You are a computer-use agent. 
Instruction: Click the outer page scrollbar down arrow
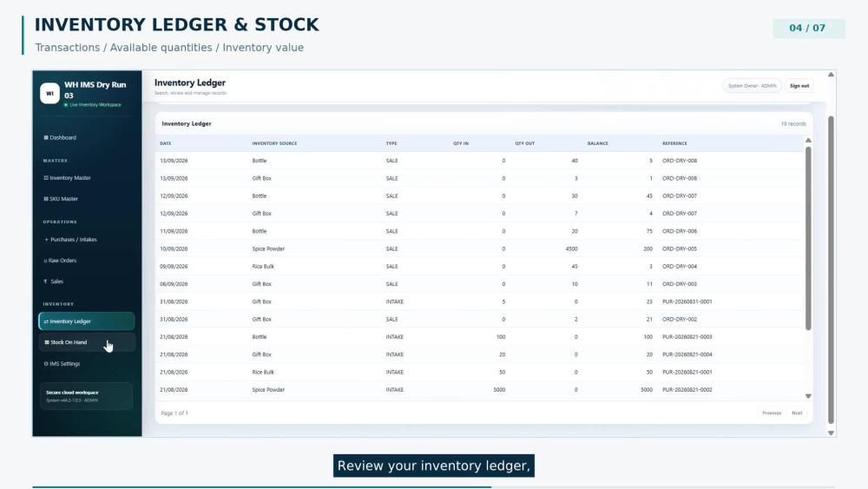831,433
